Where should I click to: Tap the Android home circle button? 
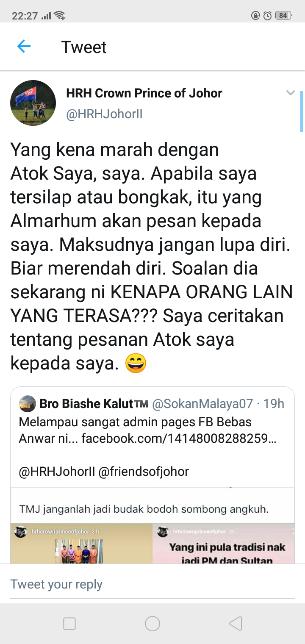[x=152, y=623]
